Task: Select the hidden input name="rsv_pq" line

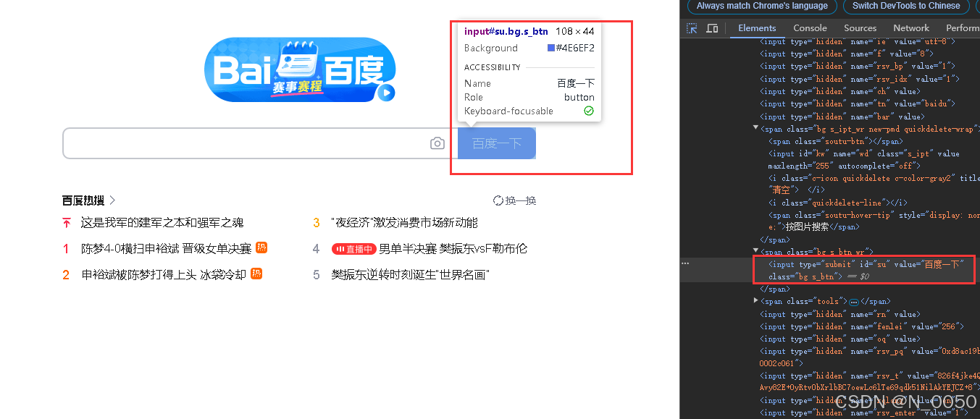Action: click(868, 356)
